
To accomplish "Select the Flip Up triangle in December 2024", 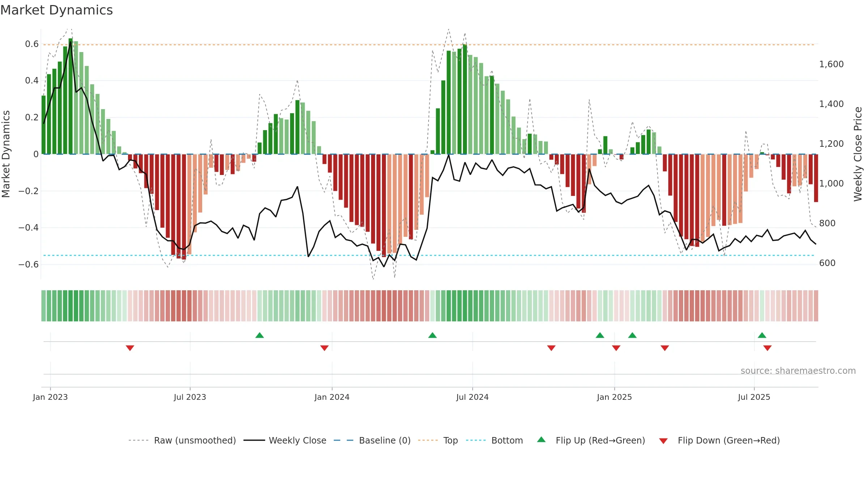I will (600, 335).
